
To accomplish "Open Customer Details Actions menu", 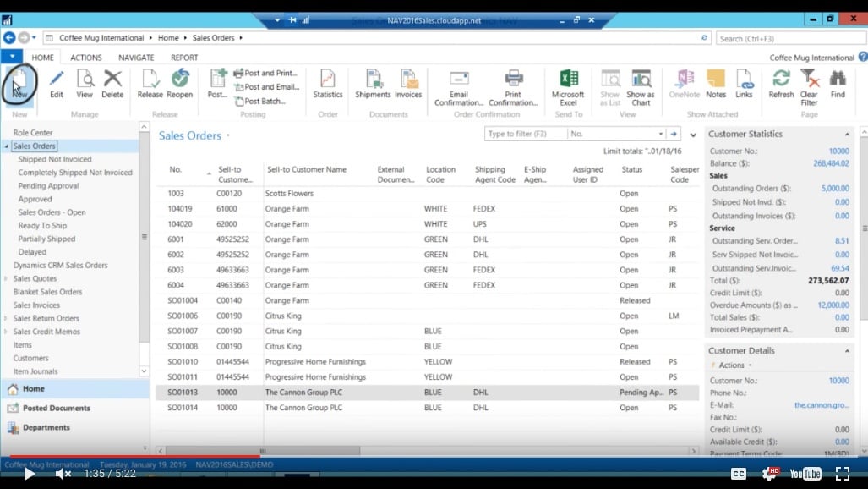I will [731, 365].
